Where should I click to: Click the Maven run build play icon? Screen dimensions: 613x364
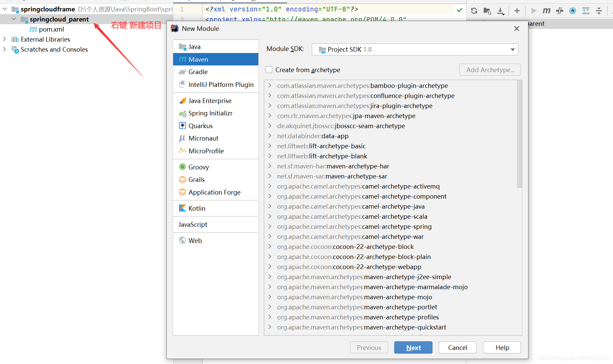click(533, 11)
